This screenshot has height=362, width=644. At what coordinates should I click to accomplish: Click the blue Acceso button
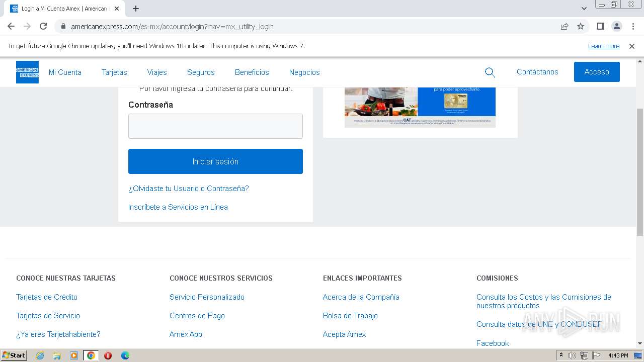(x=597, y=72)
